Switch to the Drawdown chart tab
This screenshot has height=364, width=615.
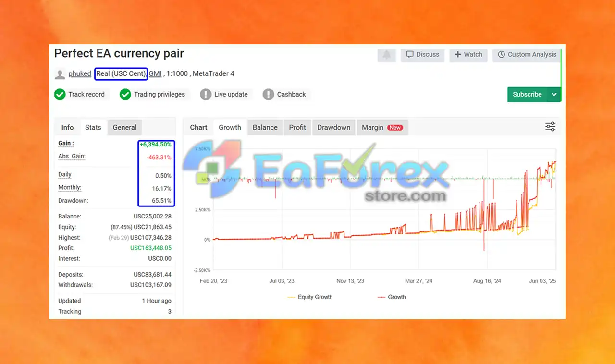click(x=334, y=127)
